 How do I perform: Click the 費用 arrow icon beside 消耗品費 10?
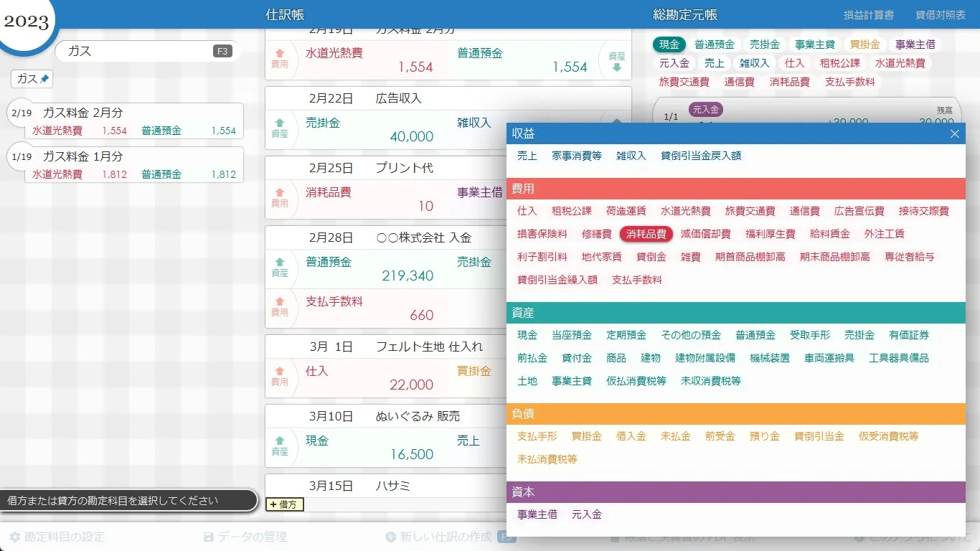[x=280, y=192]
